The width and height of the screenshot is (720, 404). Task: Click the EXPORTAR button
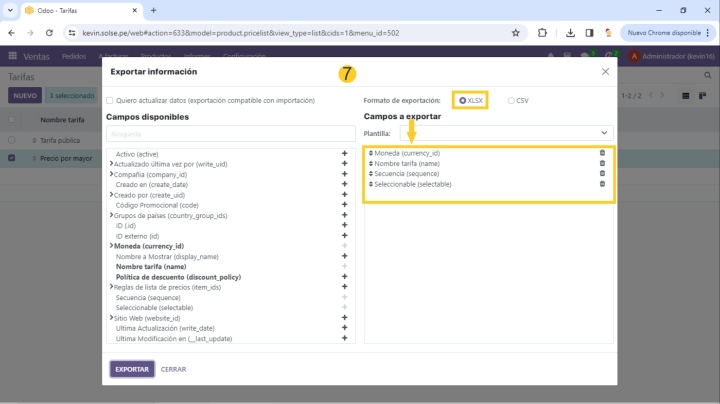[132, 369]
